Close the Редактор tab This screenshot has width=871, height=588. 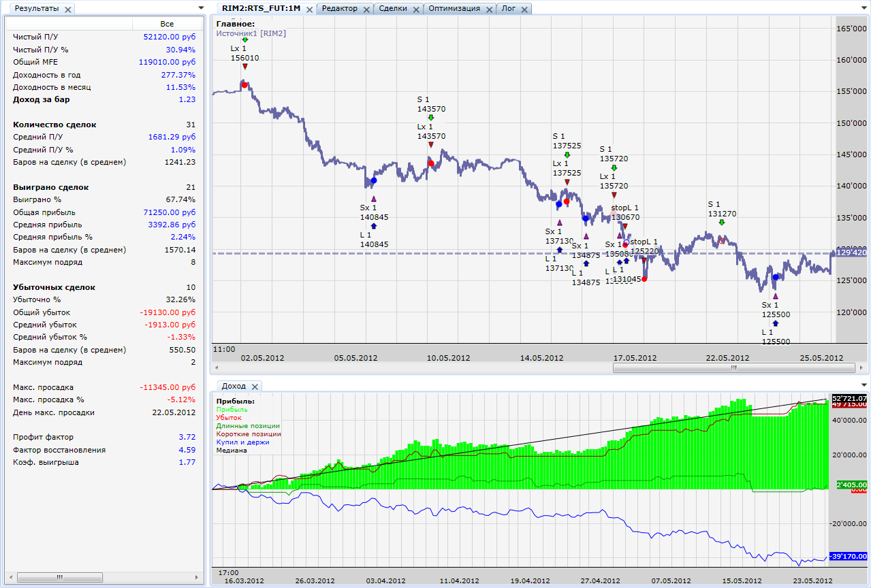pos(366,9)
